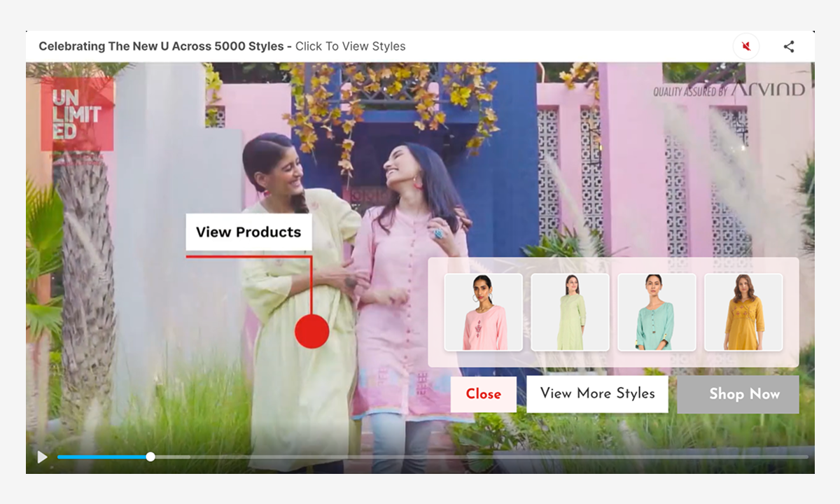Click the 'Click To View Styles' link
Viewport: 840px width, 504px height.
350,47
